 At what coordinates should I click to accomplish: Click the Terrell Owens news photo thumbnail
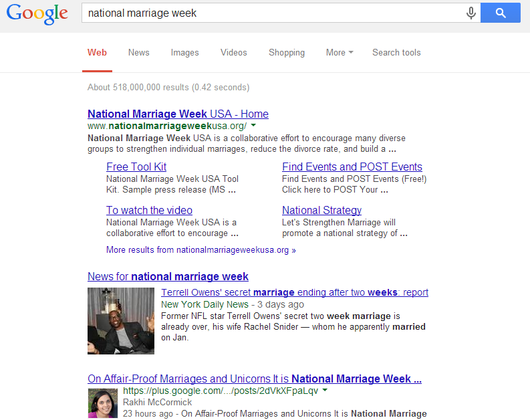click(x=121, y=321)
